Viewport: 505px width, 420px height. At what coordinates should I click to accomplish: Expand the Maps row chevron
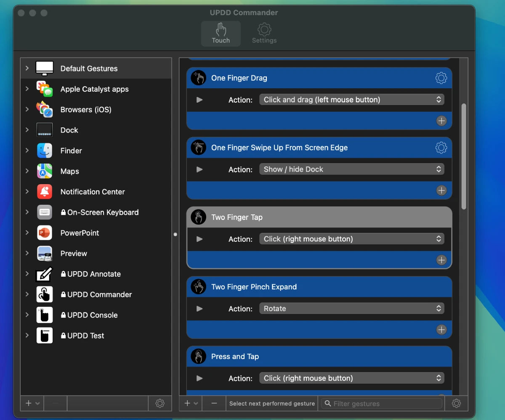[27, 171]
